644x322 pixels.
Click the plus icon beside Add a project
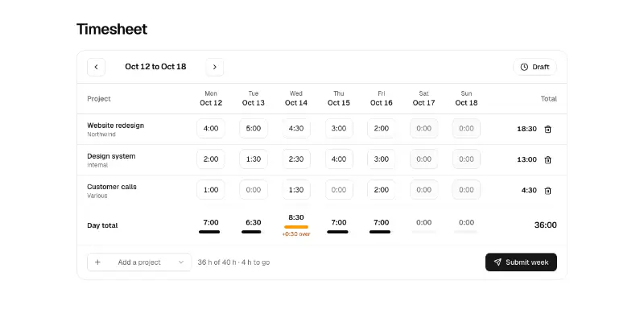[x=97, y=262]
